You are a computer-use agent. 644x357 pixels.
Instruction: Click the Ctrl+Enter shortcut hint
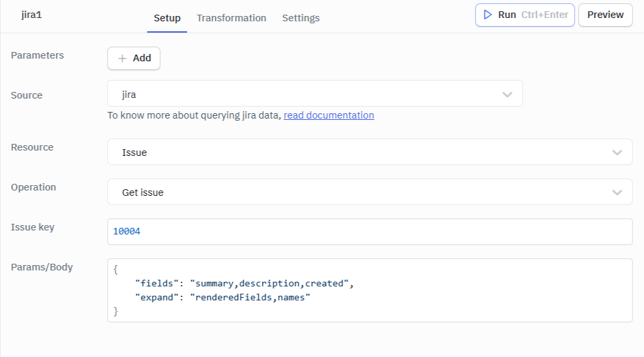(545, 15)
